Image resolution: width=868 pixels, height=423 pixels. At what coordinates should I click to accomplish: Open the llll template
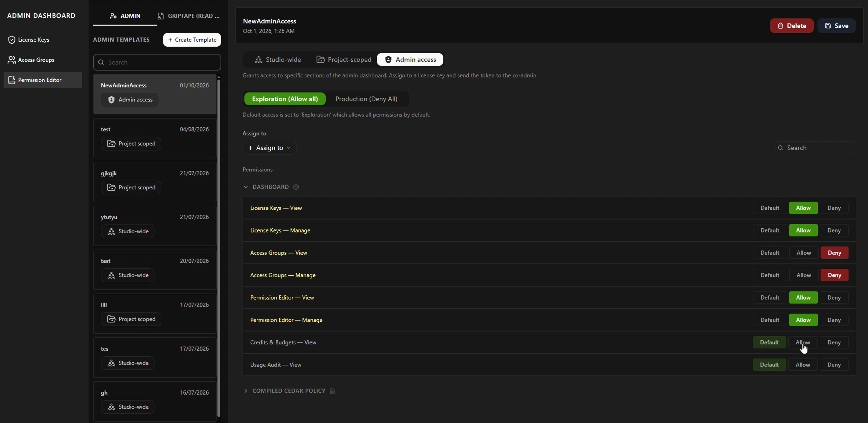point(155,314)
